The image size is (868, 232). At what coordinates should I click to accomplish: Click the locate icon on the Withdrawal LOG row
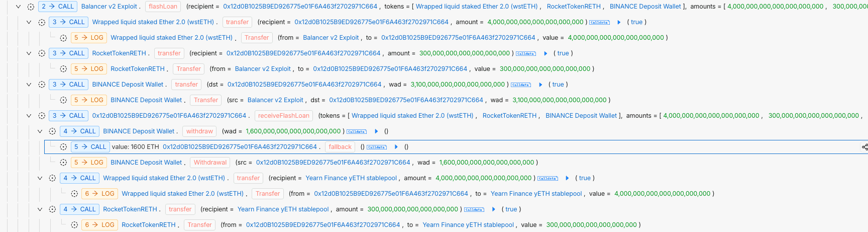[63, 163]
